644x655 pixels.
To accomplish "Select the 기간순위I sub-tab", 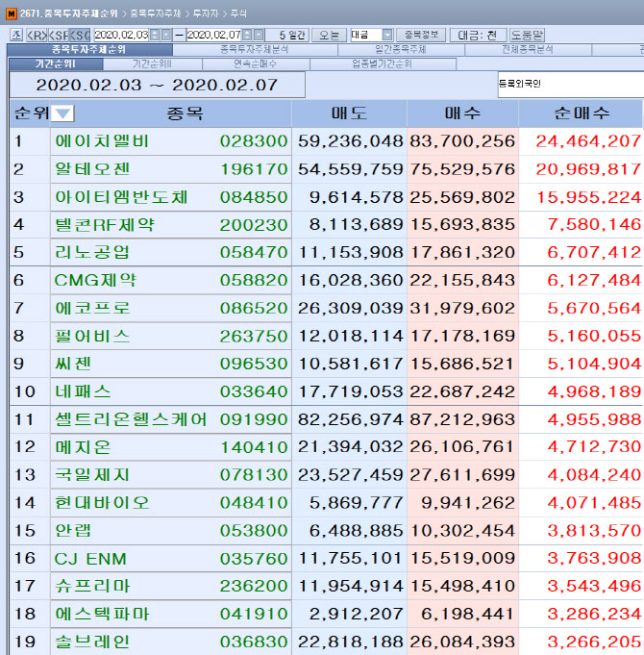I will (56, 63).
